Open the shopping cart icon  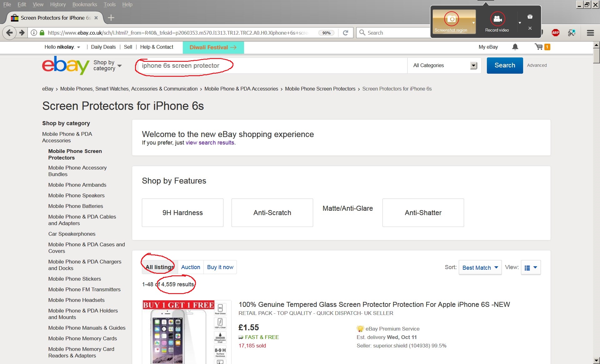pos(539,47)
